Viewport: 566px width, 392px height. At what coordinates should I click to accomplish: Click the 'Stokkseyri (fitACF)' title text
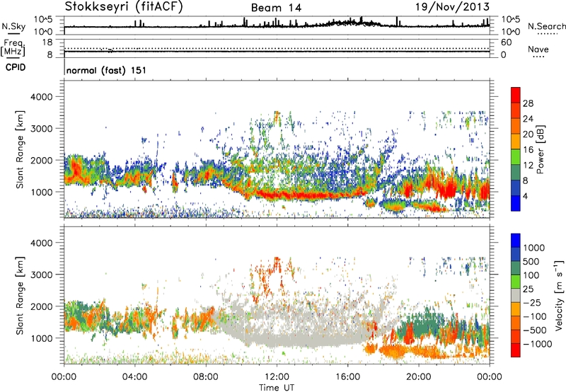point(124,7)
